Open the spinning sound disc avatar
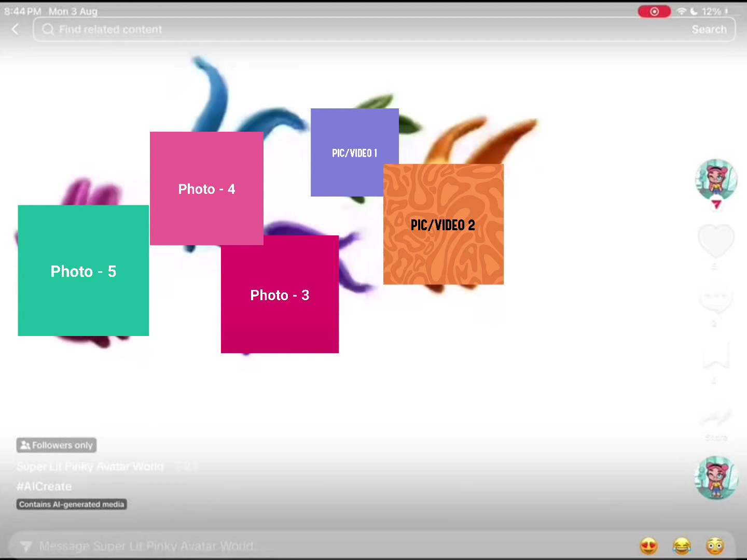Viewport: 747px width, 560px height. 716,478
